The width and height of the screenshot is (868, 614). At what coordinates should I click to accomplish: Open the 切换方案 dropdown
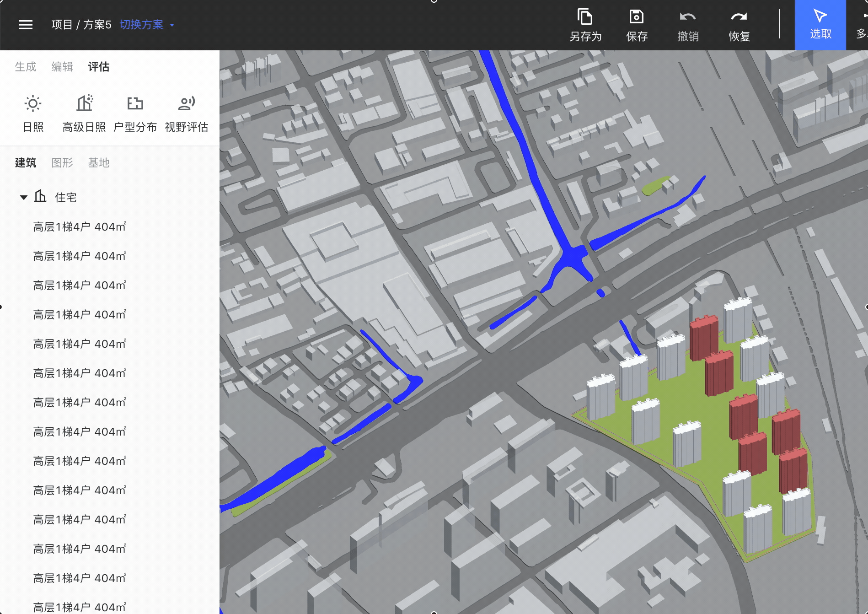[x=147, y=25]
